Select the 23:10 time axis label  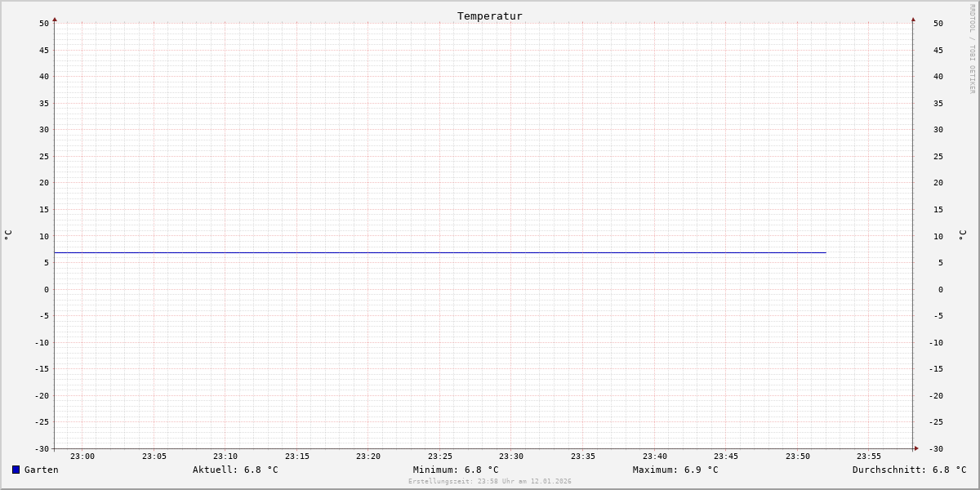(x=225, y=457)
